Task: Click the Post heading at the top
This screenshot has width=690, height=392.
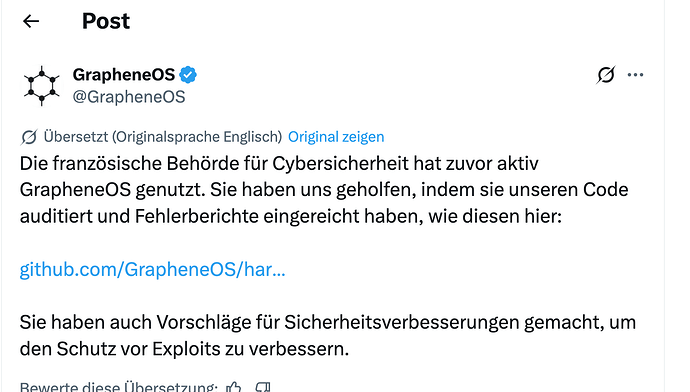Action: (x=106, y=21)
